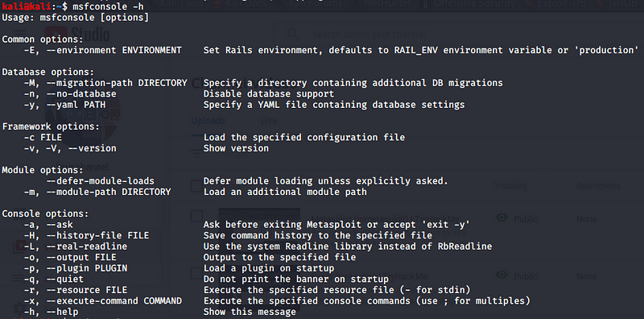
Task: Click 'Save command history' description text
Action: coord(318,235)
